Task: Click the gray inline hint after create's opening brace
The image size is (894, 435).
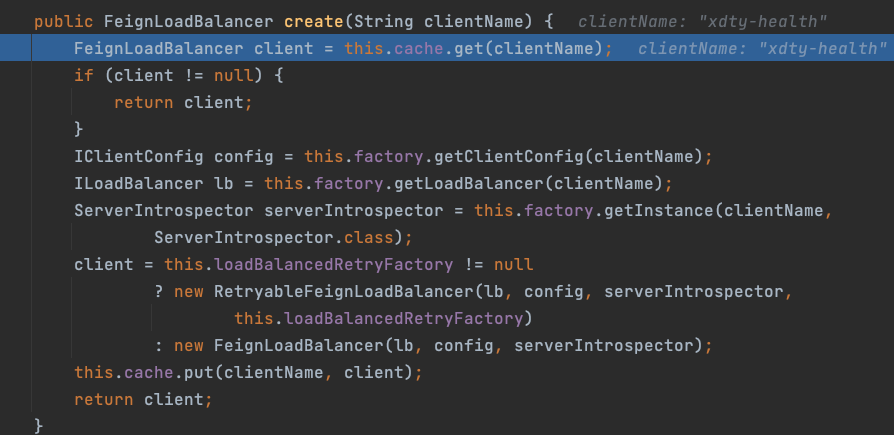Action: (702, 22)
